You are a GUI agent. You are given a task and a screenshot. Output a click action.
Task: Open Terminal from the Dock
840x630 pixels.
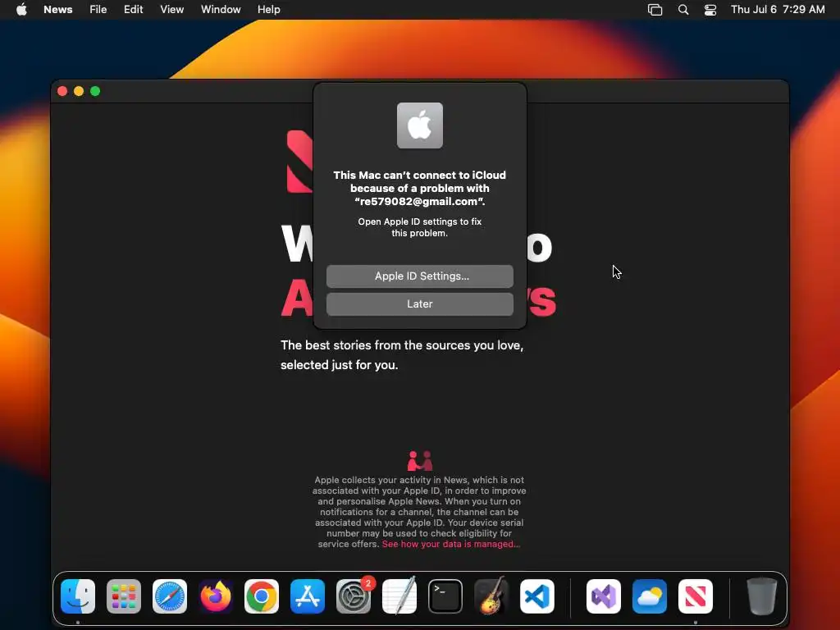445,596
